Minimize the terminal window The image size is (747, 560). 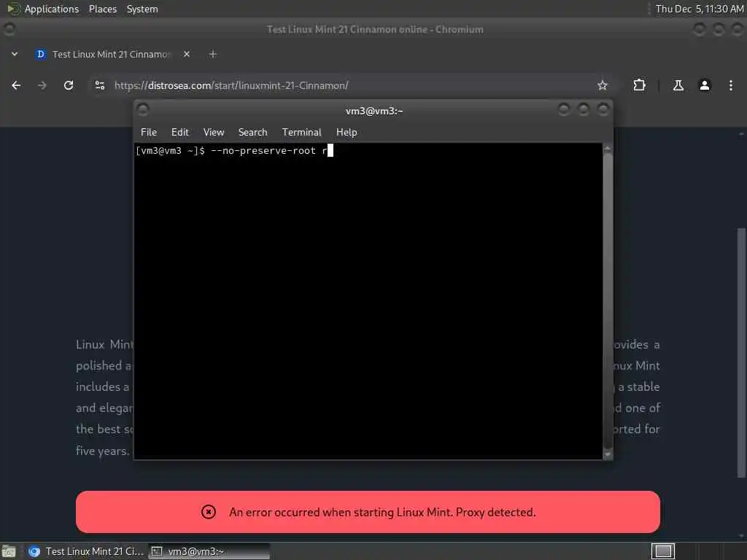(x=564, y=110)
